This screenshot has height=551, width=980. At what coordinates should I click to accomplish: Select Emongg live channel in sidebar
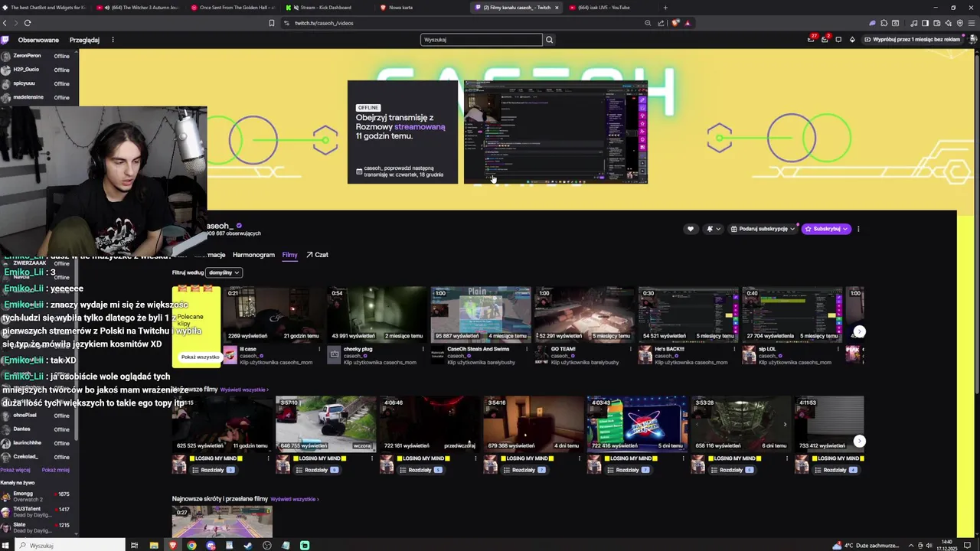36,497
